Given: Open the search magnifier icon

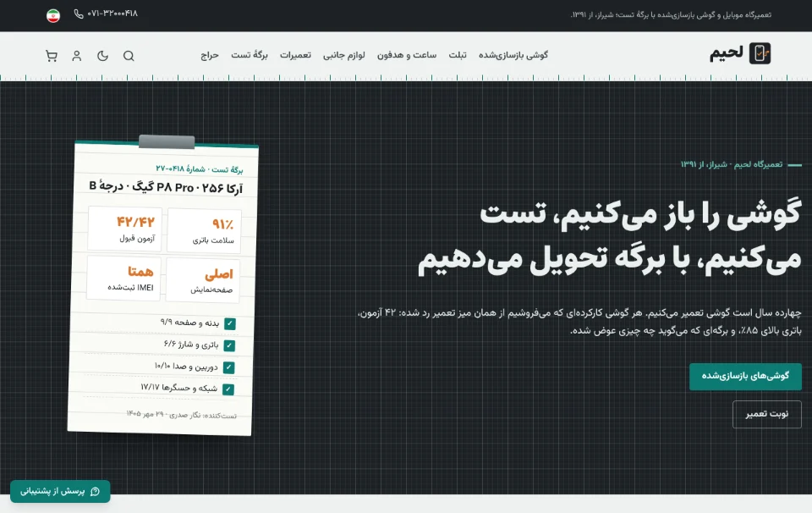Looking at the screenshot, I should [129, 56].
